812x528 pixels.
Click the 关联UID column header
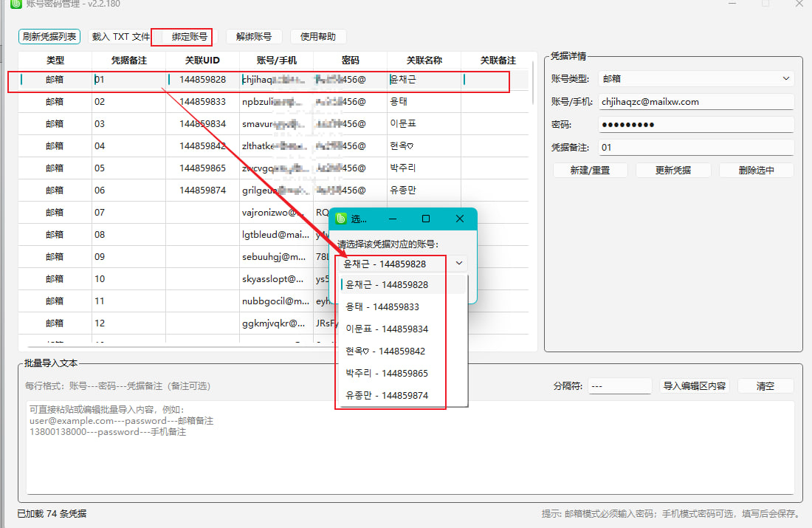(x=202, y=60)
